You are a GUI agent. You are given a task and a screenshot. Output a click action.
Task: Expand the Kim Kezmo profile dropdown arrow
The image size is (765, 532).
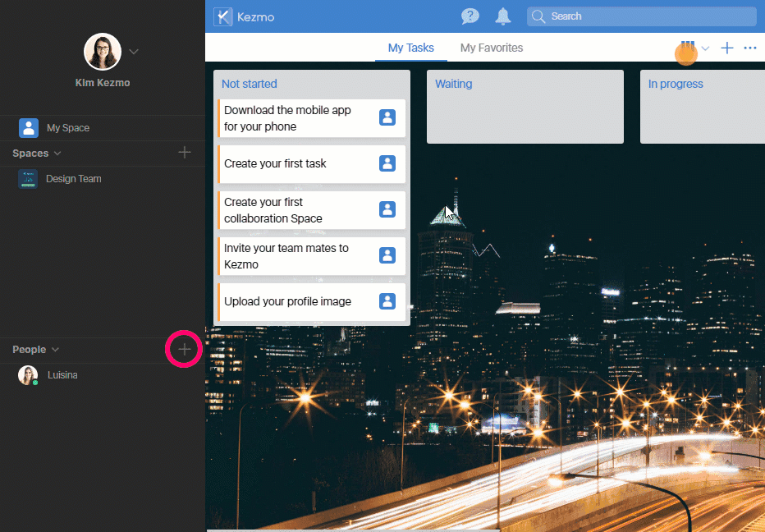point(134,52)
